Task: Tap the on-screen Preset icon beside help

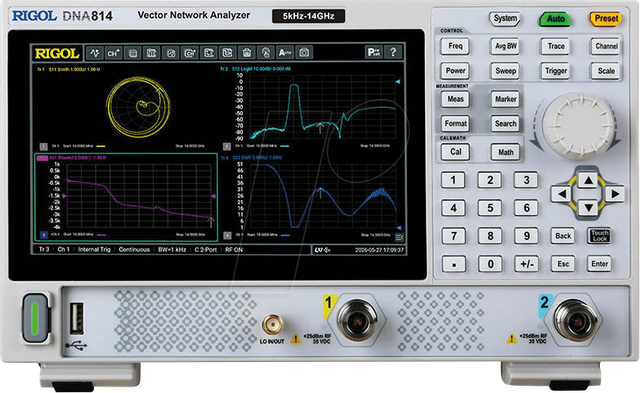Action: tap(373, 52)
